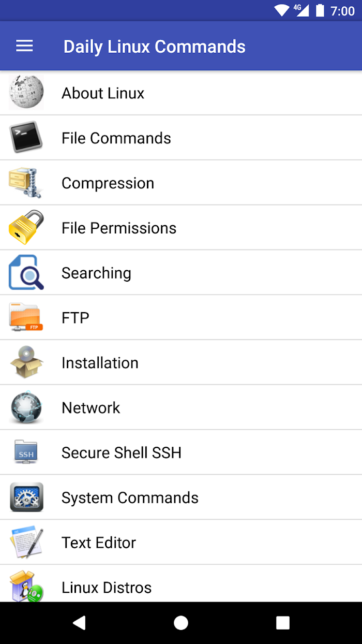Tap the penguin Linux Distros icon
This screenshot has height=644, width=362.
pos(26,586)
